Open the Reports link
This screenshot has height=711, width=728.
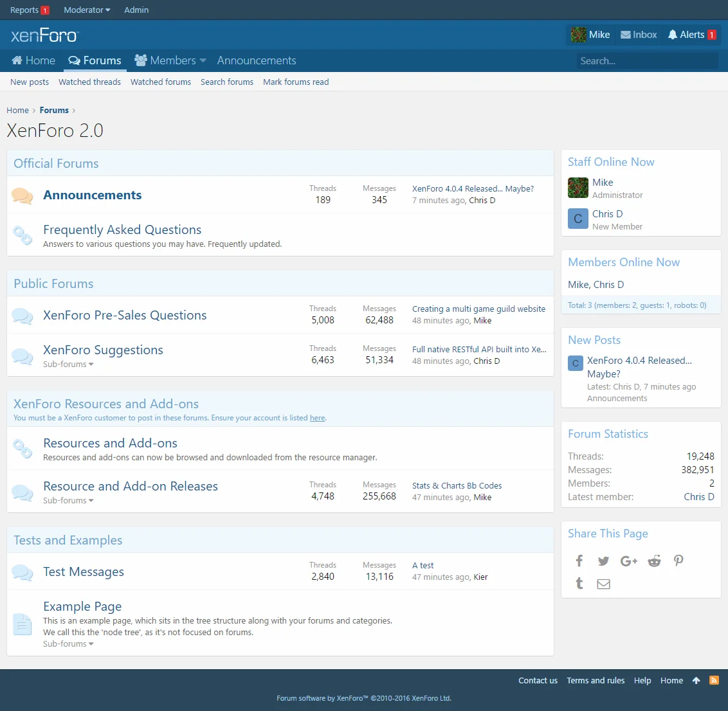(29, 10)
